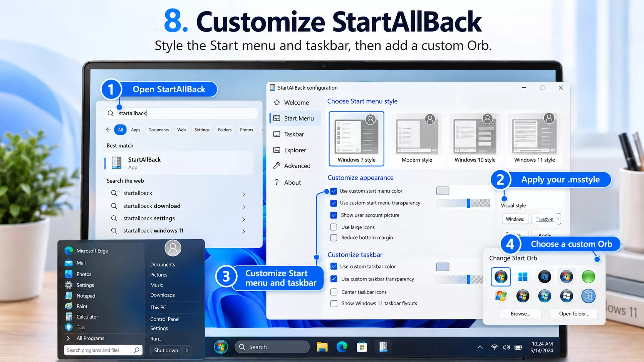Pick the custom start menu color swatch
This screenshot has height=362, width=644.
click(x=443, y=191)
